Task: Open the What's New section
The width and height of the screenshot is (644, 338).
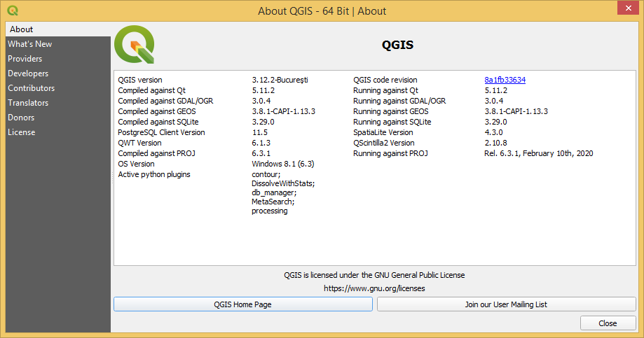Action: (58, 44)
